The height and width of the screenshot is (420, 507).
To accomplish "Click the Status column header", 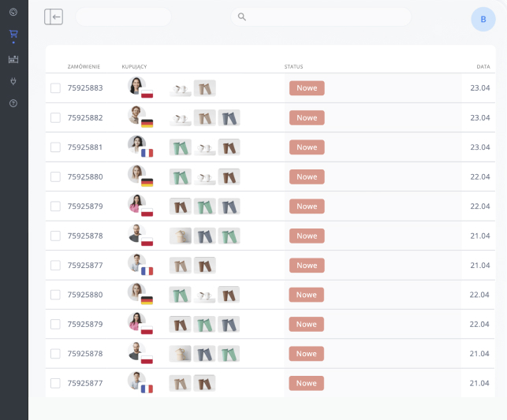I will (x=293, y=67).
